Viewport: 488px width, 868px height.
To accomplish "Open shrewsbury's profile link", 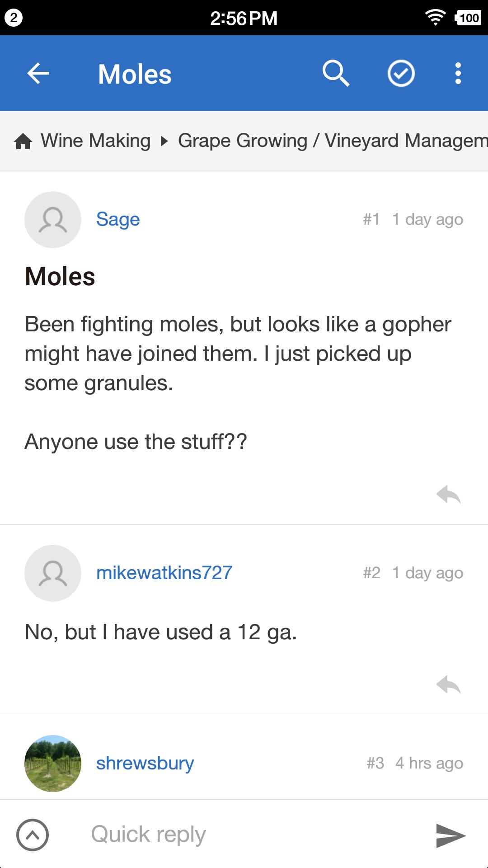I will pos(145,763).
